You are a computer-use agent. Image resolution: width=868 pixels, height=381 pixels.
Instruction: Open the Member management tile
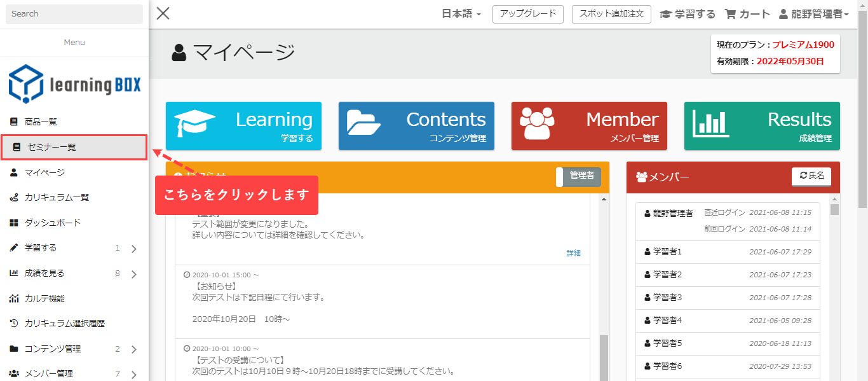pos(589,126)
